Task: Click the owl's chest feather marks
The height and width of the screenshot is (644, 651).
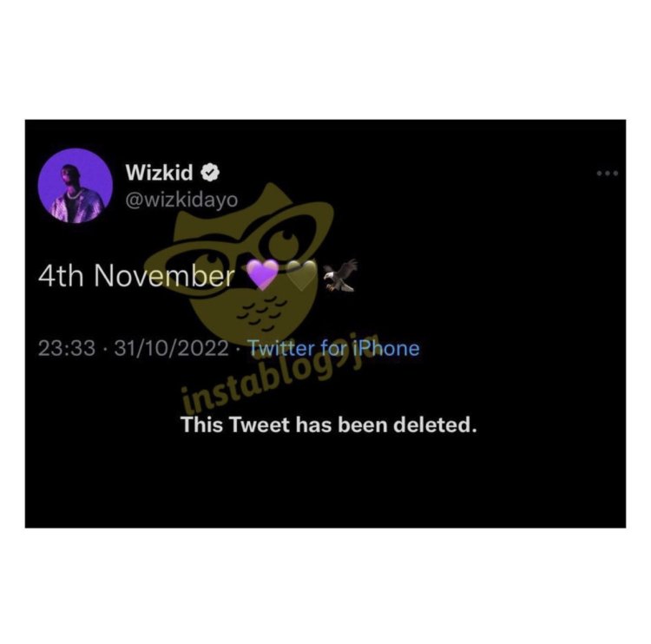Action: 260,313
